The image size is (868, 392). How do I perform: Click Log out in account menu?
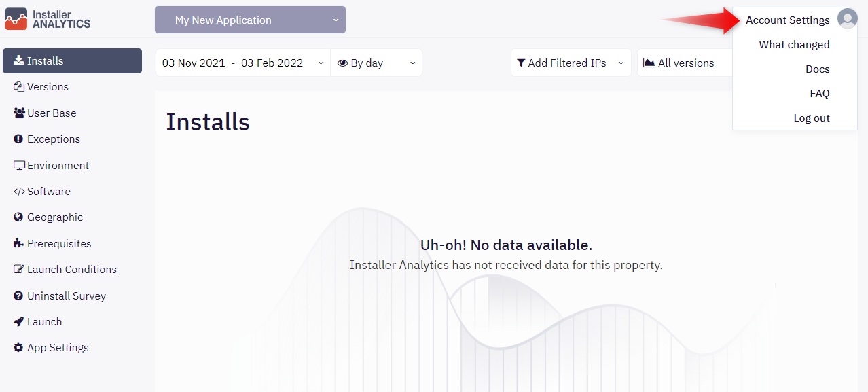tap(812, 118)
